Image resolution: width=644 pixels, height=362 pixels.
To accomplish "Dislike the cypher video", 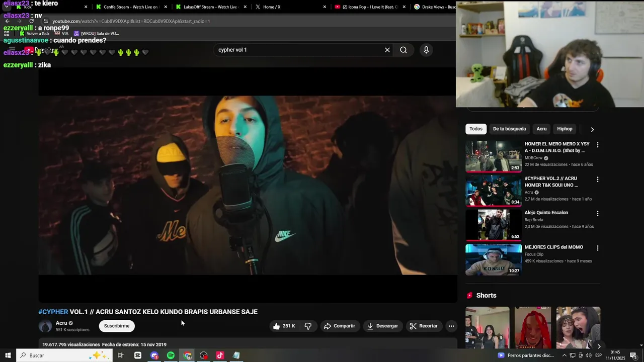I will (x=308, y=326).
